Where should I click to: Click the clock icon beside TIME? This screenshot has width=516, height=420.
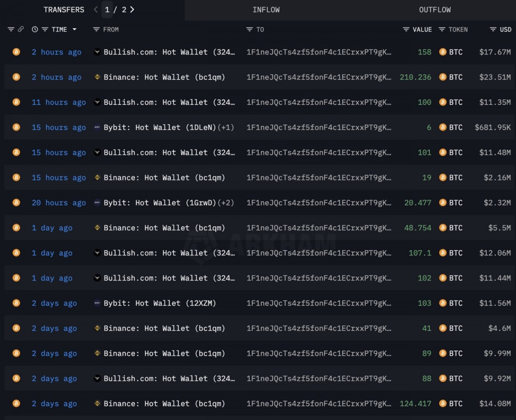35,29
